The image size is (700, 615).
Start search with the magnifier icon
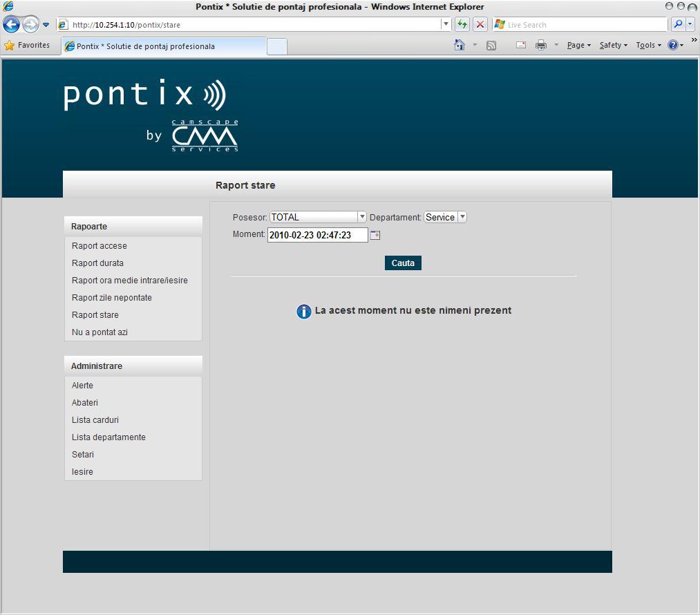[x=678, y=24]
